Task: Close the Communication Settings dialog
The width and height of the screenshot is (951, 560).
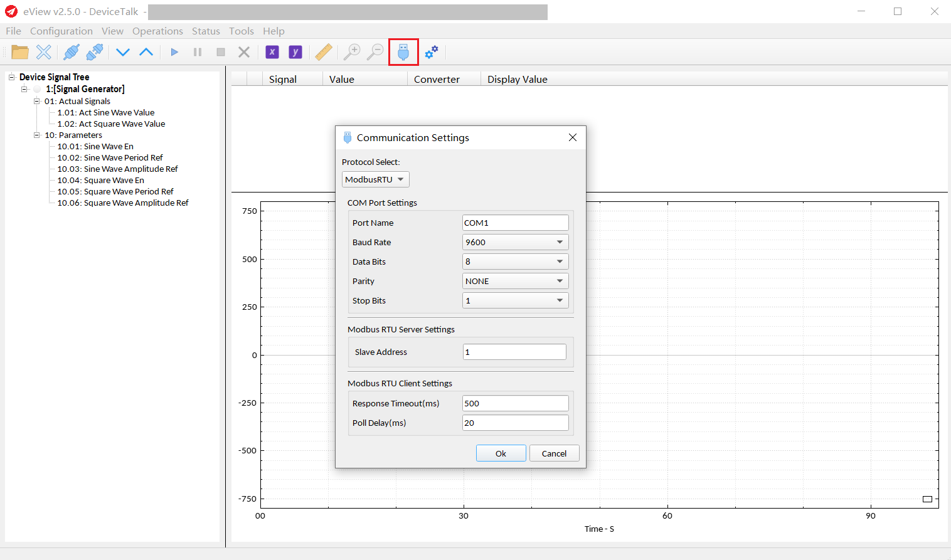Action: click(573, 137)
